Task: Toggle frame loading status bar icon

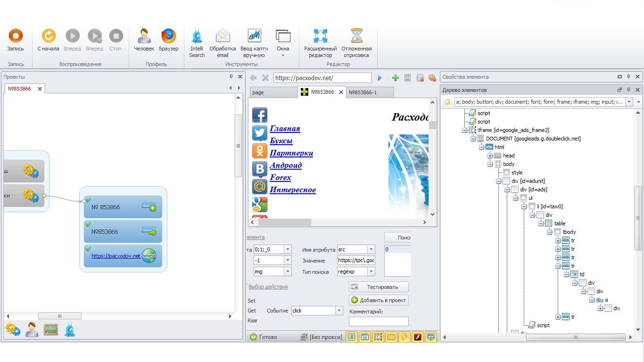Action: point(378,337)
